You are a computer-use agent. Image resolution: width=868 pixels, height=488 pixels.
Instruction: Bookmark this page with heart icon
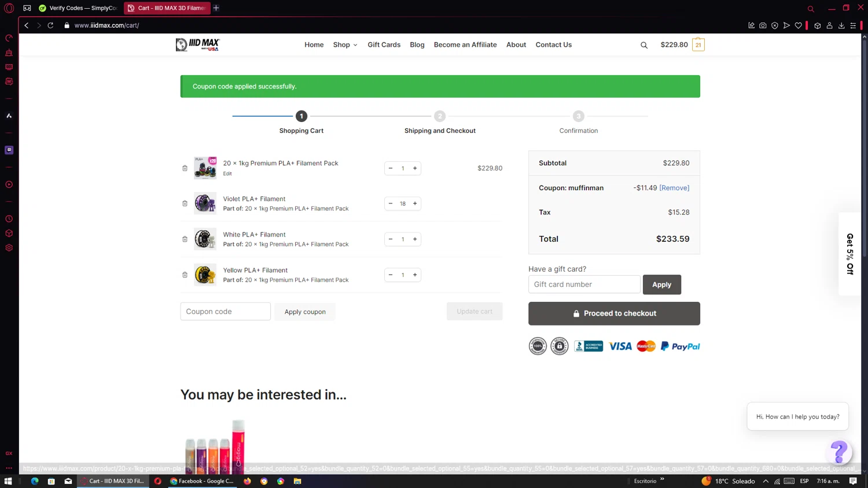tap(799, 25)
